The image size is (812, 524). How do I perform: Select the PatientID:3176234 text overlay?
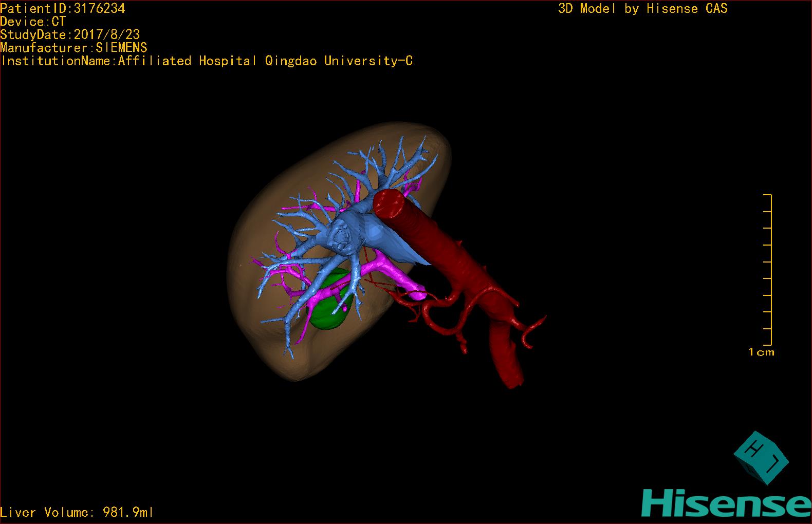coord(63,8)
